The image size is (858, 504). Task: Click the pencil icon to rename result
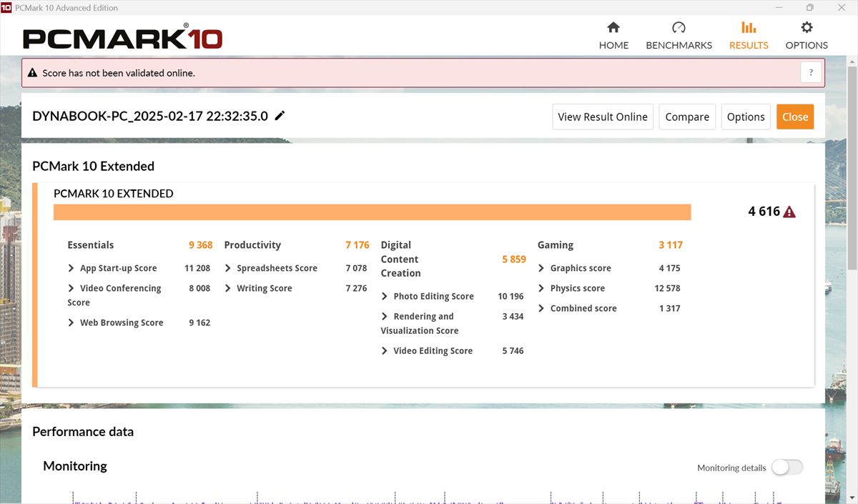click(x=280, y=116)
